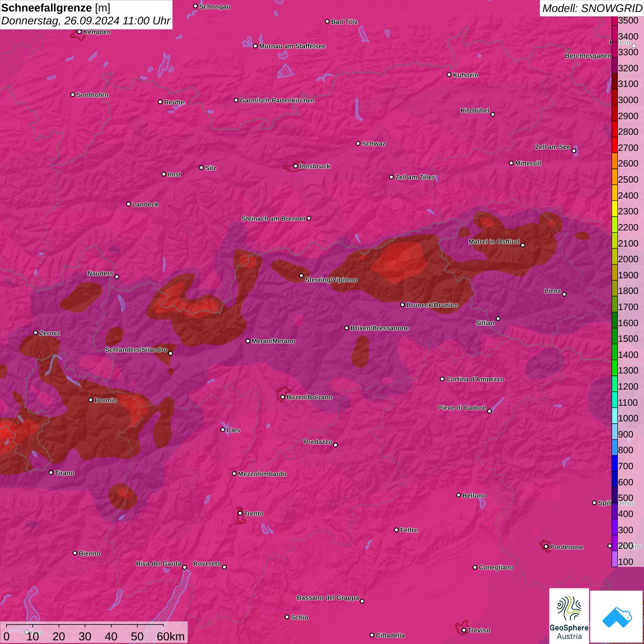Click the 3000 m legend color swatch
This screenshot has height=644, width=644.
click(615, 97)
